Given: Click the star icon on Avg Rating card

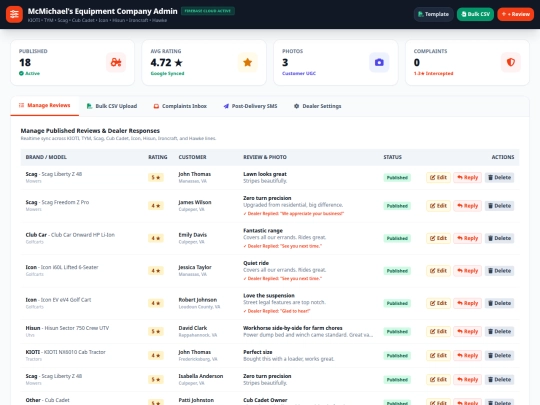Looking at the screenshot, I should [248, 62].
